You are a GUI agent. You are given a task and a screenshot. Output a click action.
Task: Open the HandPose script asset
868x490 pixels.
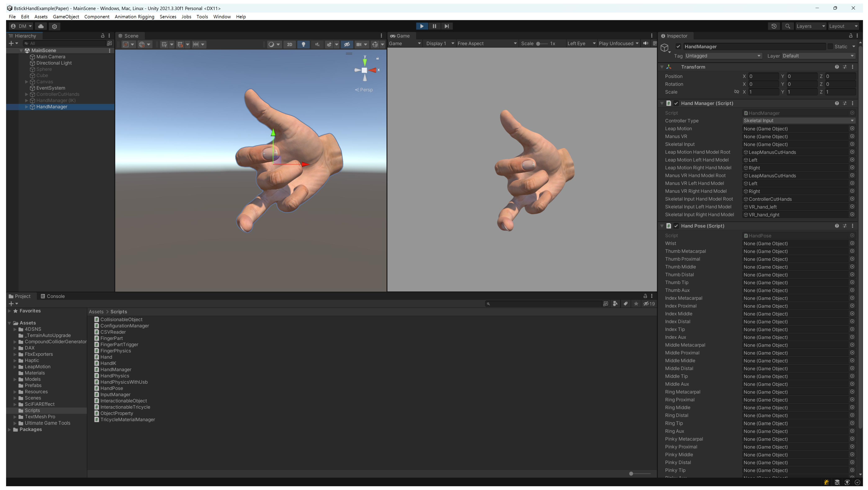tap(112, 388)
